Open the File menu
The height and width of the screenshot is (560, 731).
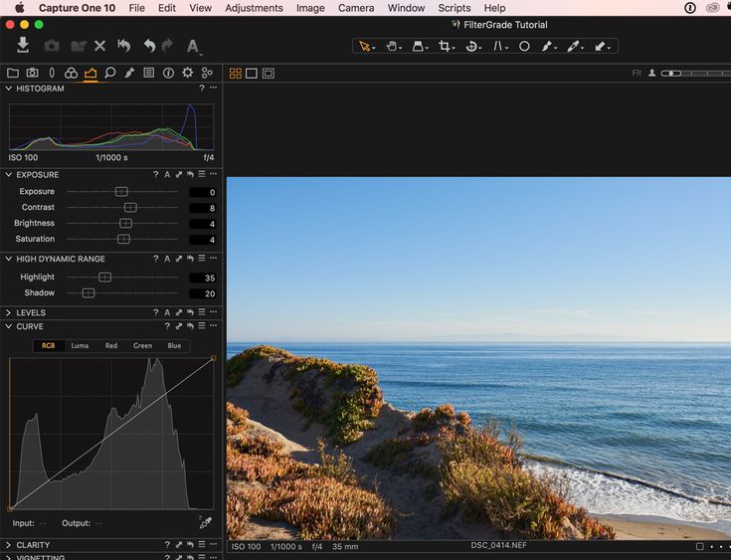(x=136, y=8)
